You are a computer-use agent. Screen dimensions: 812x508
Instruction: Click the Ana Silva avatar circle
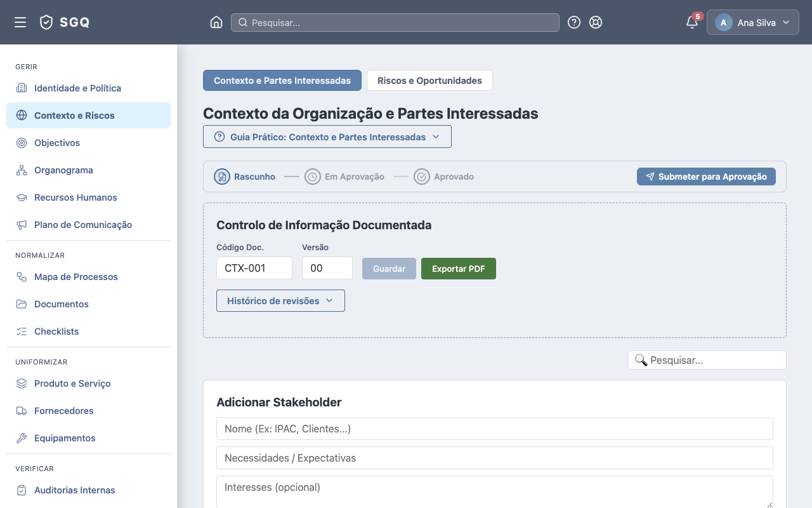724,22
